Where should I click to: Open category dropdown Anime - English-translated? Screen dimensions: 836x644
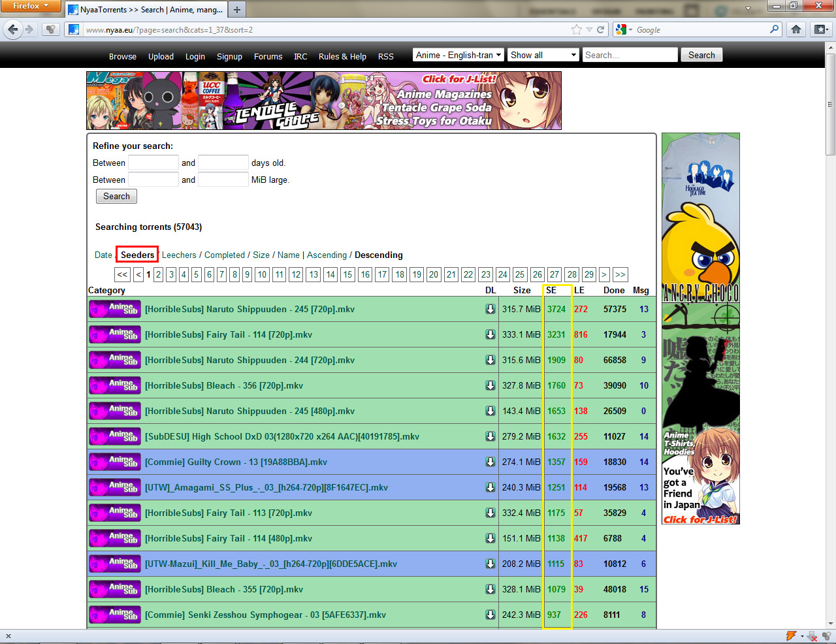(458, 55)
